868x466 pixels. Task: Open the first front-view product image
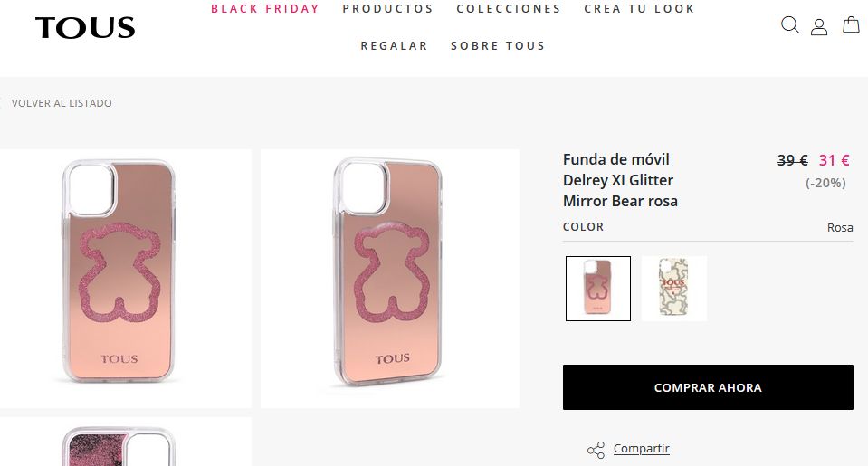[124, 278]
